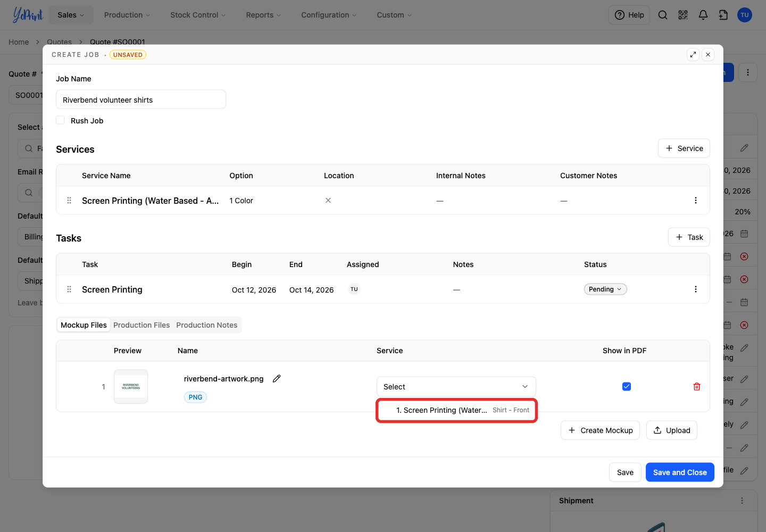The image size is (766, 532).
Task: Expand the Stock Control menu
Action: click(198, 15)
